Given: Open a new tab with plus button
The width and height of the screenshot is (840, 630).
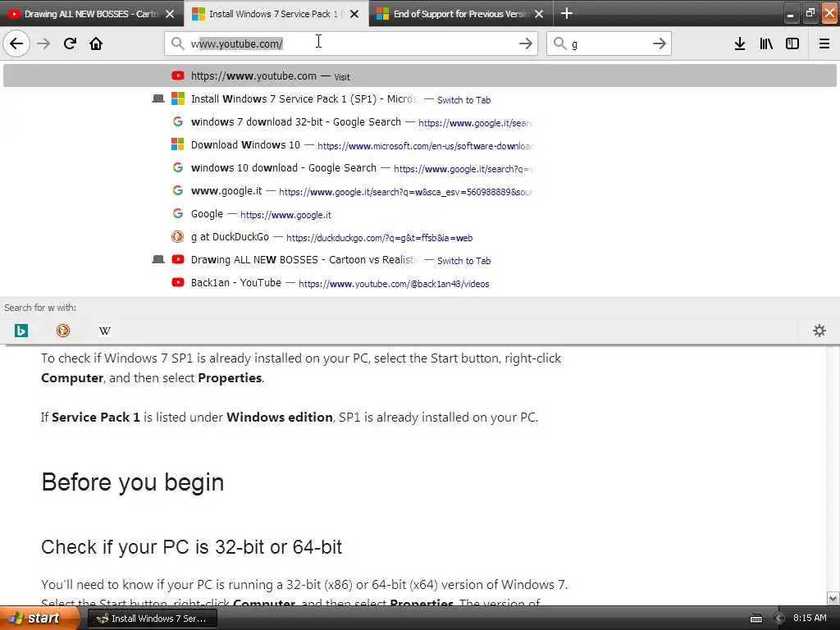Looking at the screenshot, I should (566, 13).
